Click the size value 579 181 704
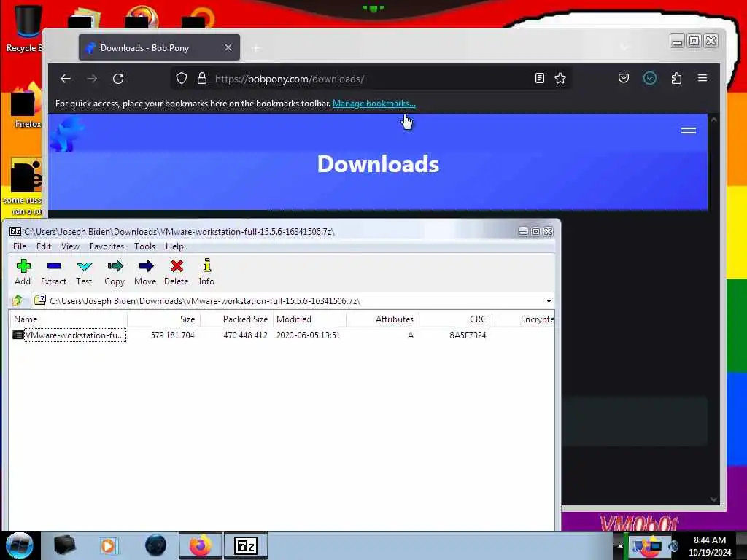Image resolution: width=747 pixels, height=560 pixels. (172, 335)
